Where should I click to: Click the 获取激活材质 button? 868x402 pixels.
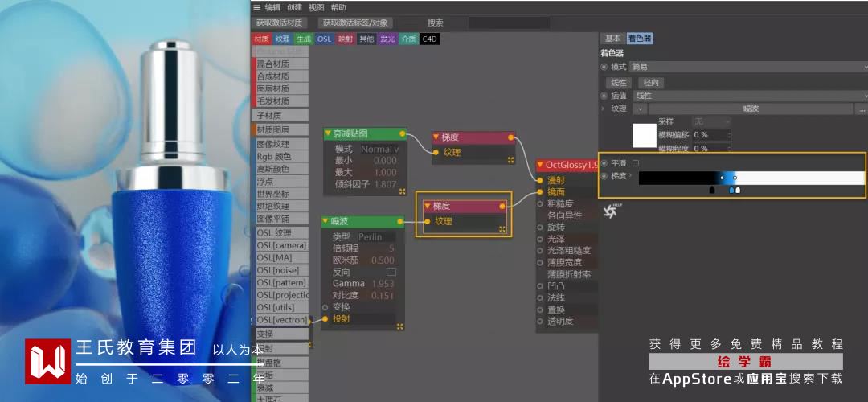click(280, 23)
